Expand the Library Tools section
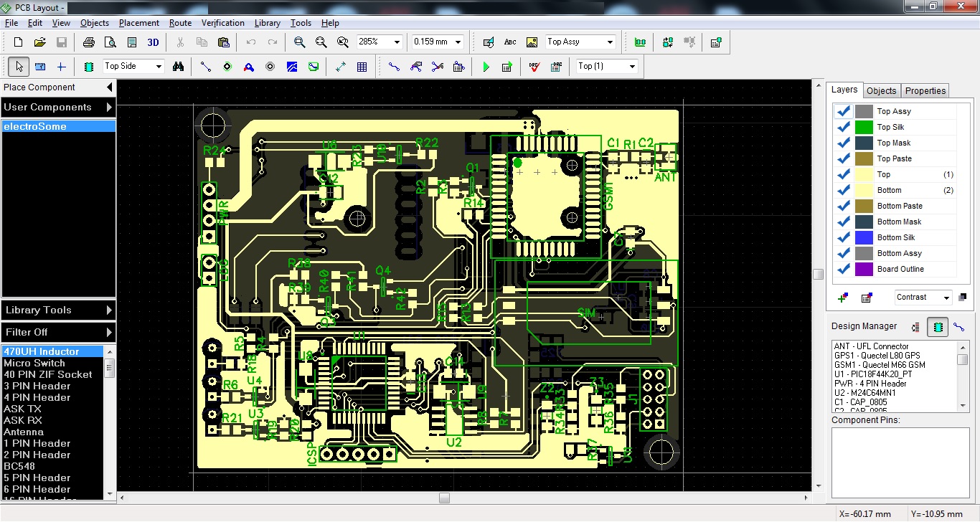980x522 pixels. (58, 310)
